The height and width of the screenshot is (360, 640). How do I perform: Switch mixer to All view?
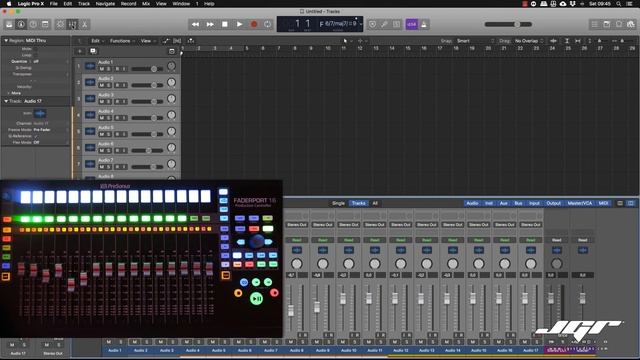coord(375,203)
